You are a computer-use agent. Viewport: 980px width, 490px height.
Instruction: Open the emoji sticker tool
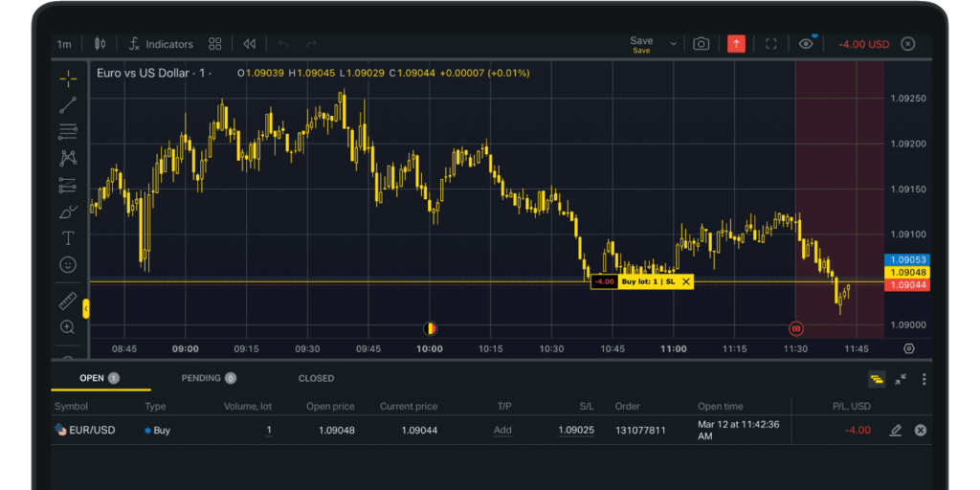68,264
